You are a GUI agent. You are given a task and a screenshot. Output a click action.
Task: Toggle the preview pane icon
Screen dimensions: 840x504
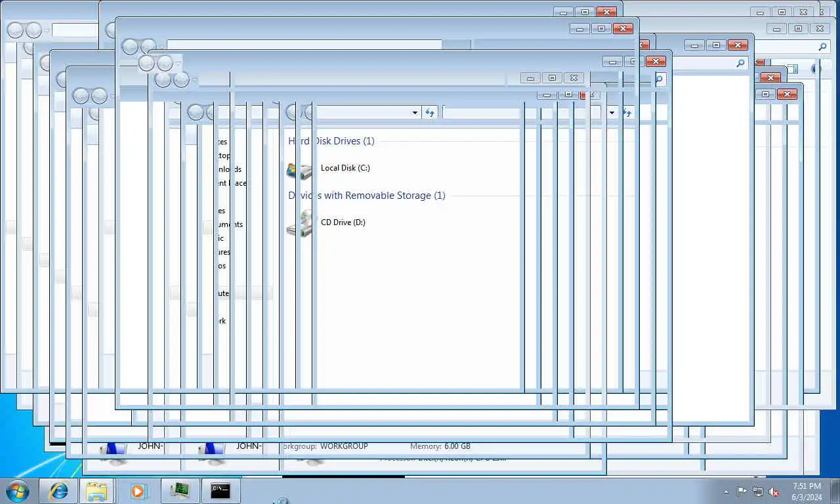[793, 69]
